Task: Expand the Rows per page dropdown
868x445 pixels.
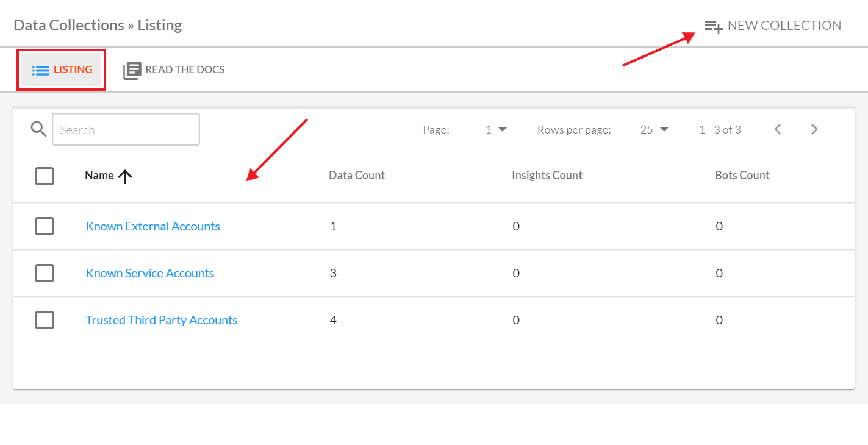Action: click(655, 129)
